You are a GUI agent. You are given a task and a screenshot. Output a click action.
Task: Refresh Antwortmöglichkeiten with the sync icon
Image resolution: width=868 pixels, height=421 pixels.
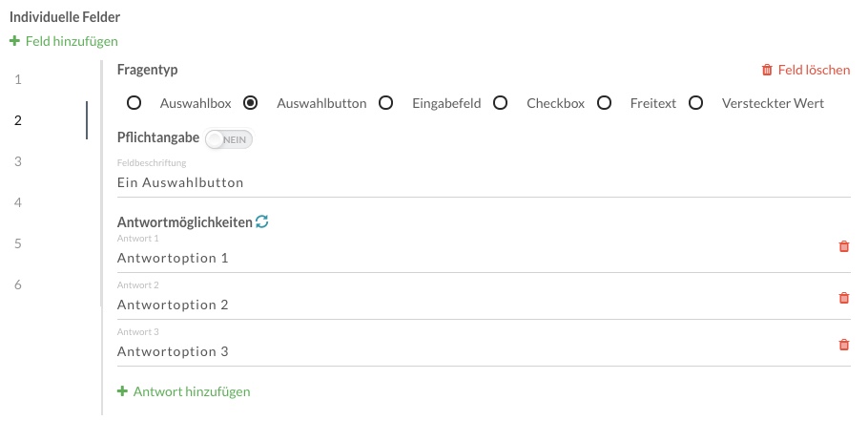262,222
